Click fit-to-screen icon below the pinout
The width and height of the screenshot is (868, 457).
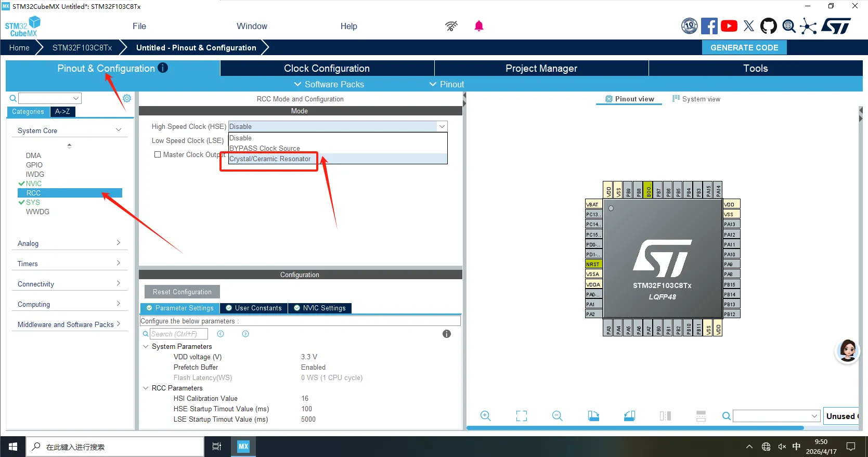(521, 416)
